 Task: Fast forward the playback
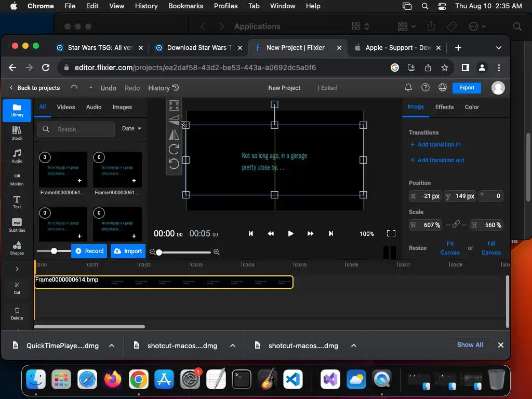310,233
